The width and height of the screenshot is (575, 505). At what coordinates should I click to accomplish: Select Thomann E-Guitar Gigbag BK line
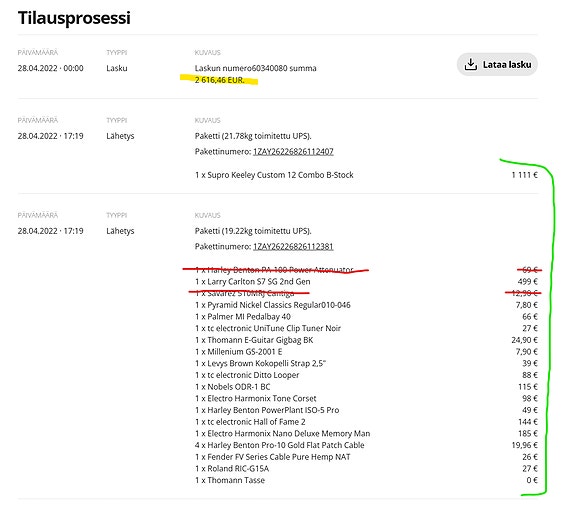(x=254, y=340)
